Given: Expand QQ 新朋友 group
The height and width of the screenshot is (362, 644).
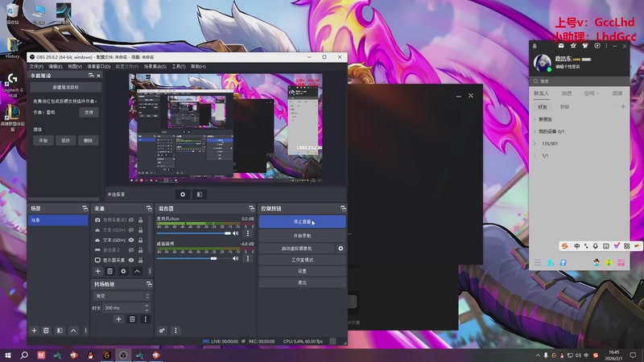Looking at the screenshot, I should [x=535, y=119].
